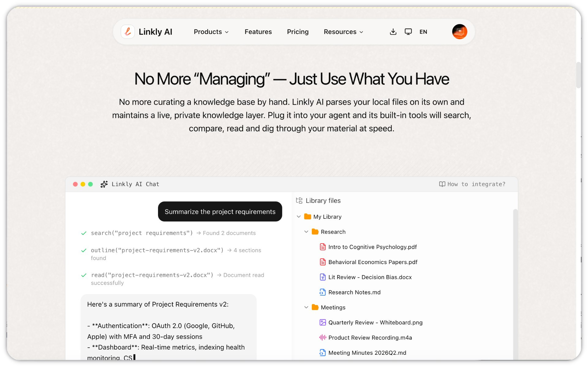Select Product Review Recording.m4a

coord(370,338)
